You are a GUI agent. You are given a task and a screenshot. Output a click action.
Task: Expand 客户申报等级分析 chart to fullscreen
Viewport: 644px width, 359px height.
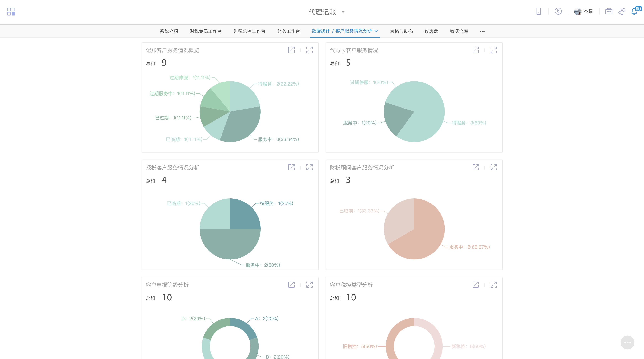coord(310,285)
